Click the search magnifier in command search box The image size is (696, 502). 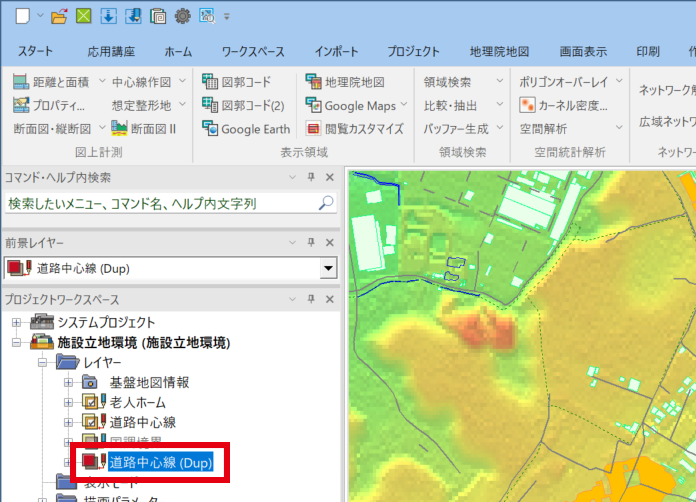pyautogui.click(x=325, y=203)
